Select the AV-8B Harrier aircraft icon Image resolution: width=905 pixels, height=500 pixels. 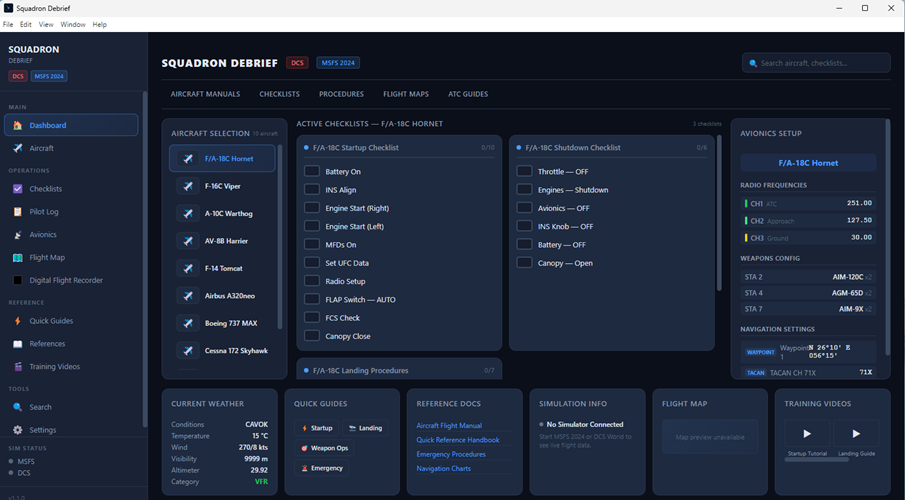pos(188,241)
